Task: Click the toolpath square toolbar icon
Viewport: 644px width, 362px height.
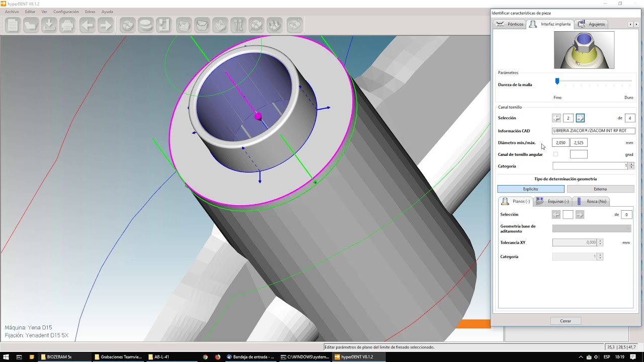Action: pyautogui.click(x=164, y=25)
